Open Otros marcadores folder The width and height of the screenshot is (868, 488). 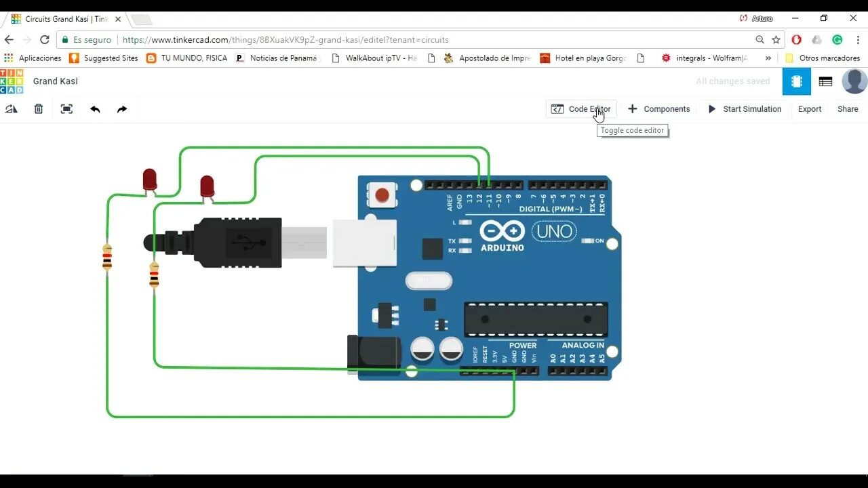click(823, 58)
